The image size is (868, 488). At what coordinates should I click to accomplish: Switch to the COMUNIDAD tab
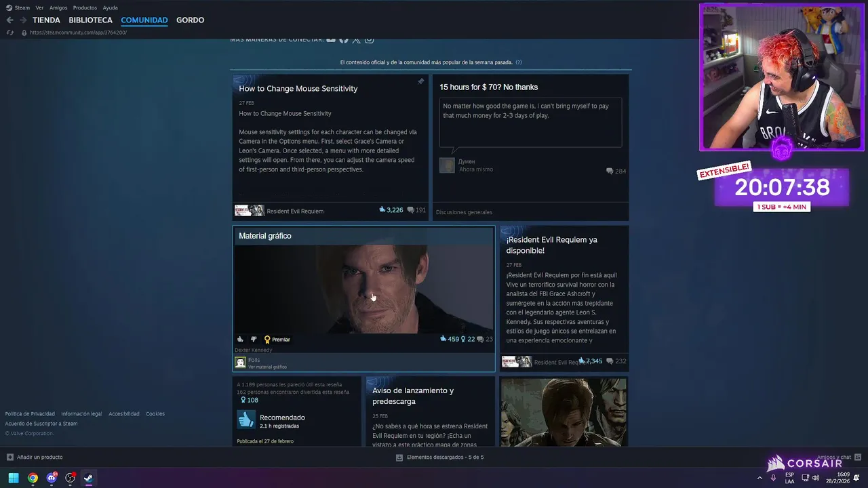coord(144,20)
